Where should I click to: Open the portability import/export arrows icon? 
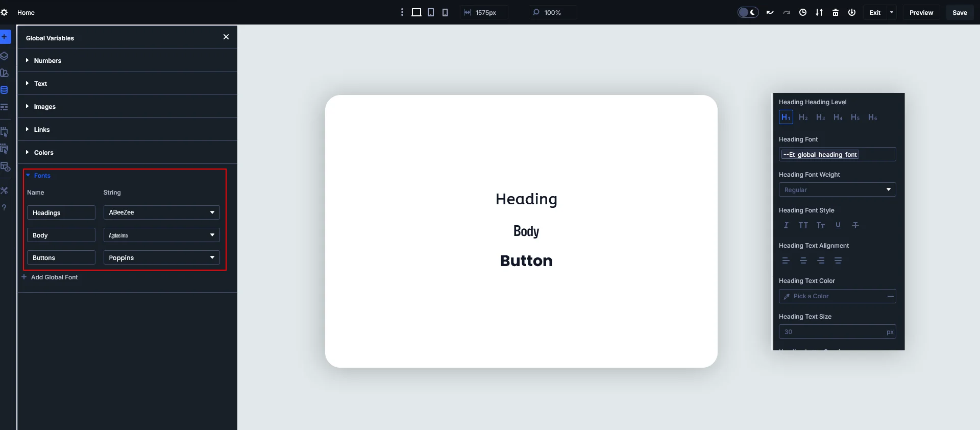point(819,12)
